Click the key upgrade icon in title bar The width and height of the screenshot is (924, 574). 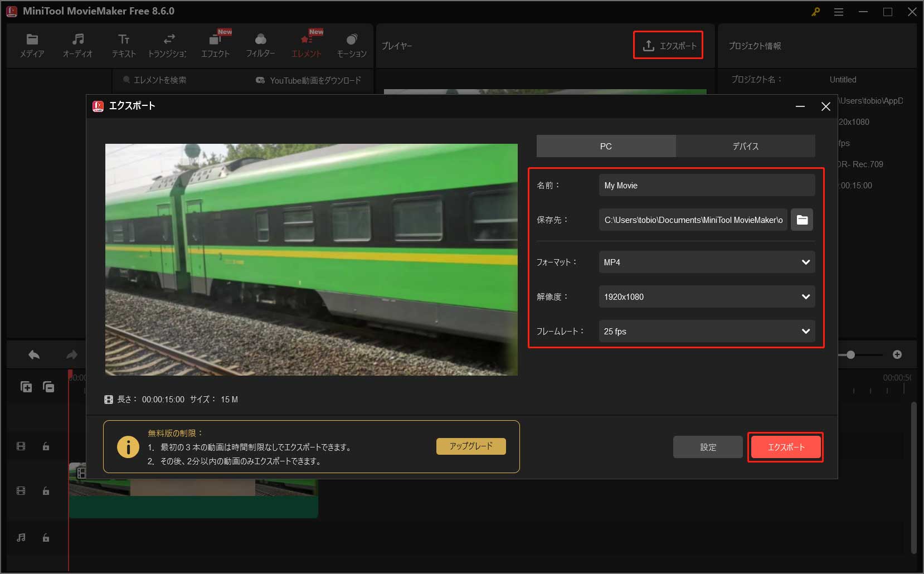(815, 12)
